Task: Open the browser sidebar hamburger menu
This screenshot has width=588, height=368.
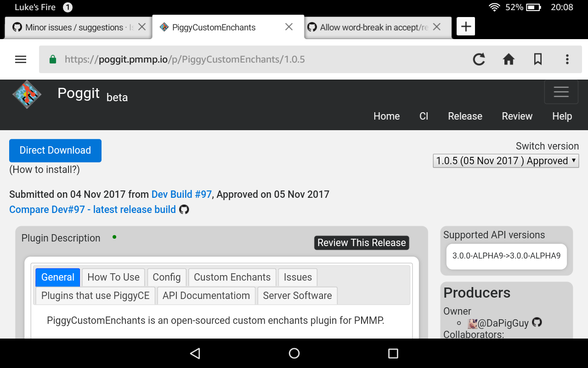Action: (x=20, y=59)
